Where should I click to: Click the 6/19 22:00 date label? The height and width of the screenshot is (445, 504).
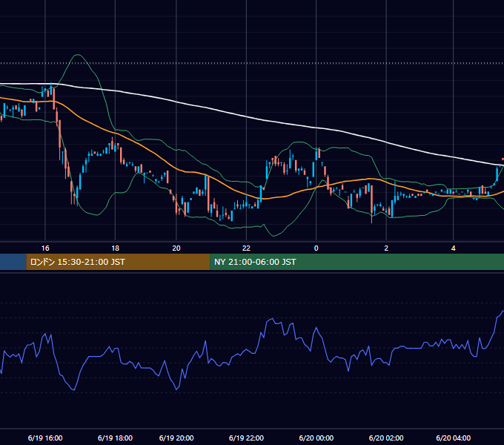(246, 438)
